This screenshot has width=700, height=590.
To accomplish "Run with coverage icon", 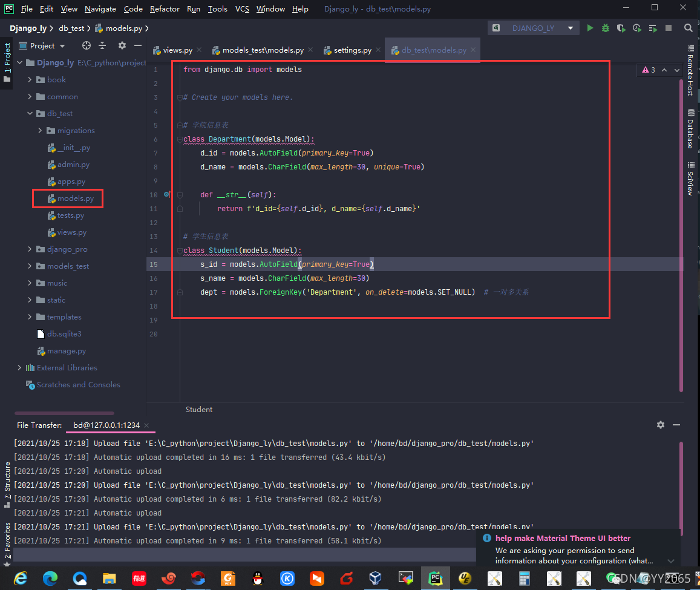I will click(x=621, y=28).
